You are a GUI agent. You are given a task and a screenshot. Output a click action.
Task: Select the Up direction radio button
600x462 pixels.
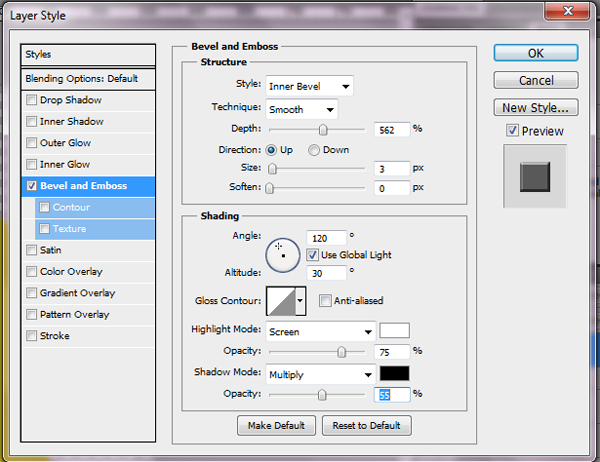[x=271, y=150]
